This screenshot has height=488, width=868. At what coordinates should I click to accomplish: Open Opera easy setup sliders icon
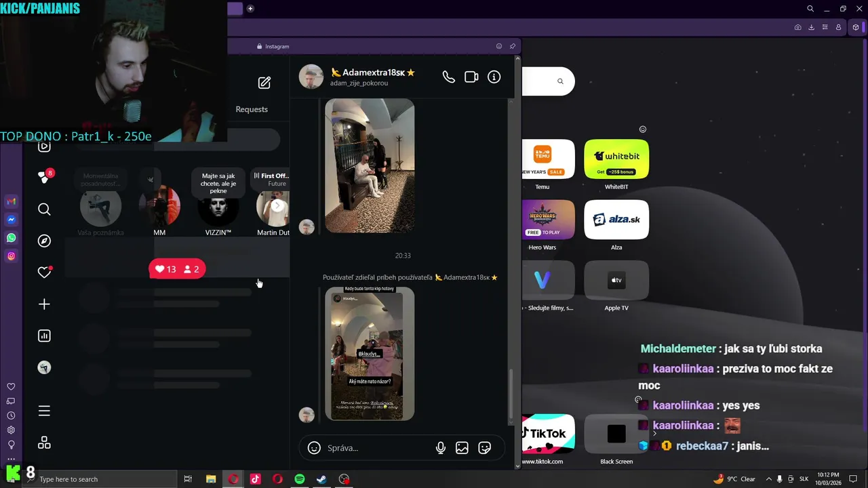(x=825, y=27)
